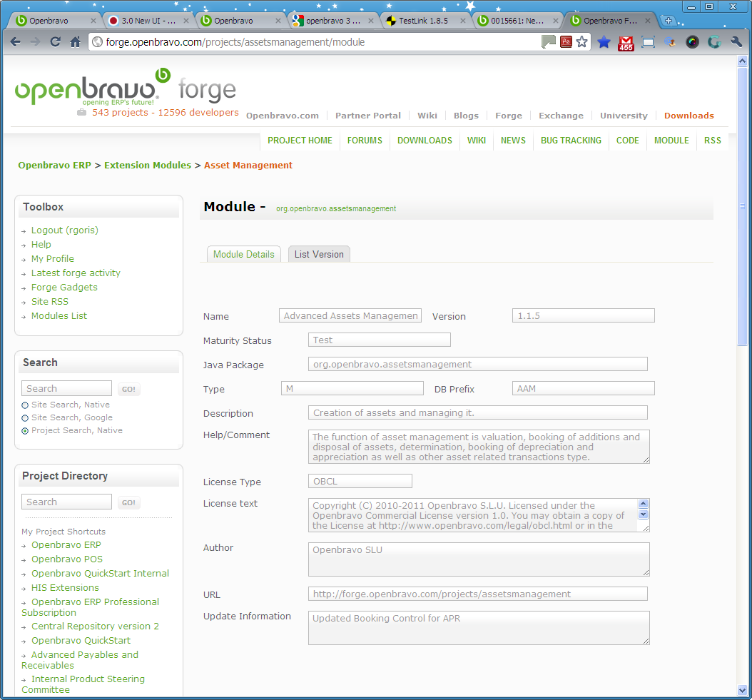Screen dimensions: 752x700
Task: Select Site Search, Native option
Action: tap(25, 405)
